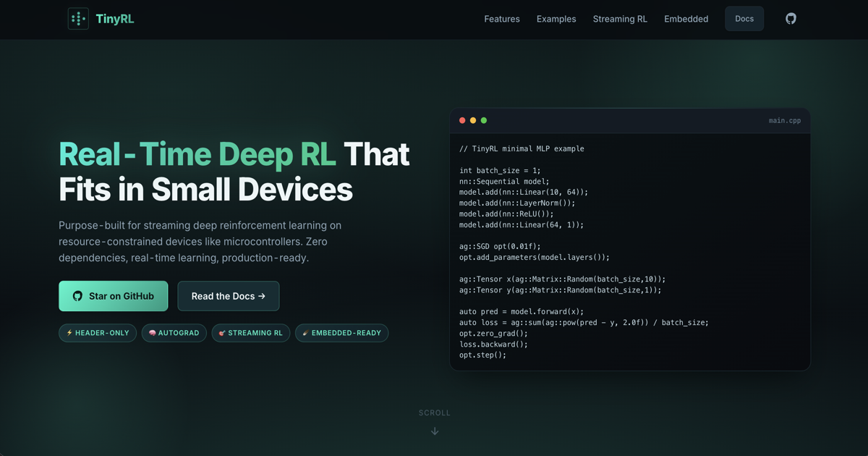Click the "ag::SGD opt(0.01f);" line
Screen dimensions: 868x456
[500, 246]
